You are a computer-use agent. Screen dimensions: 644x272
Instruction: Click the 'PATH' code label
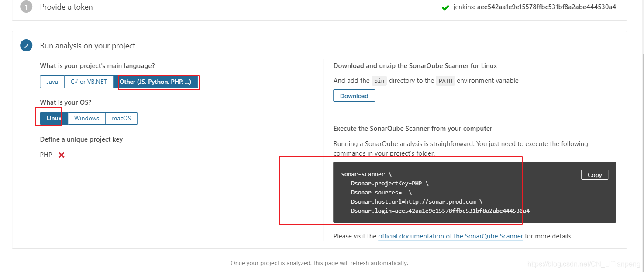point(445,81)
